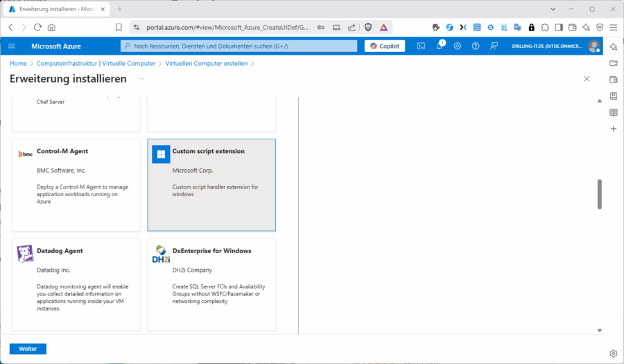The image size is (624, 364).
Task: Open the browser main menu
Action: tap(614, 27)
